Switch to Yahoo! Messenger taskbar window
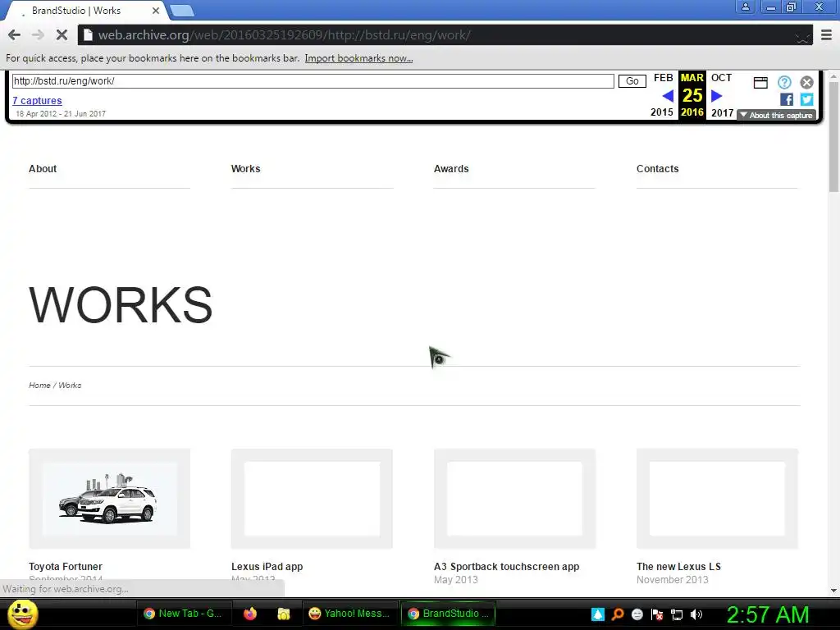Viewport: 840px width, 630px height. pos(349,614)
